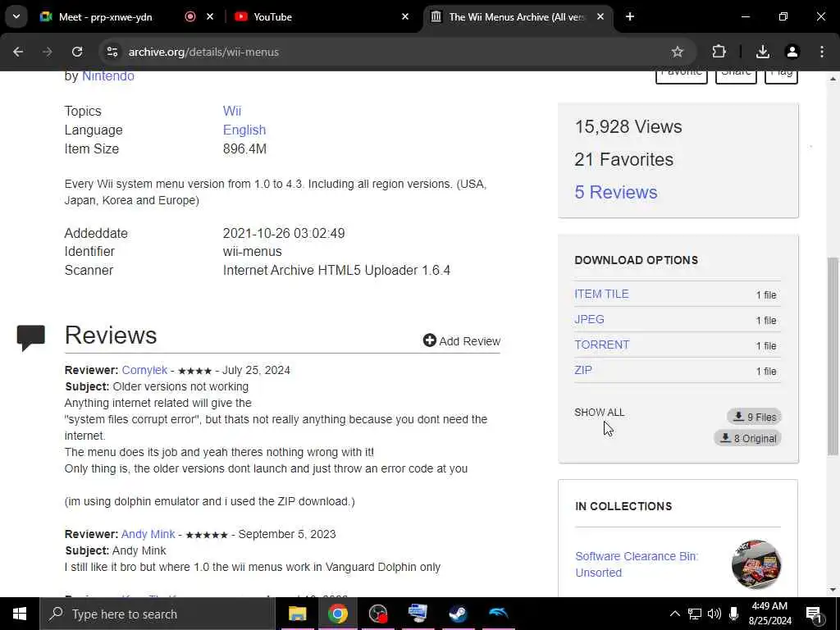Open Chrome's three-dot menu
Image resolution: width=840 pixels, height=630 pixels.
[822, 52]
